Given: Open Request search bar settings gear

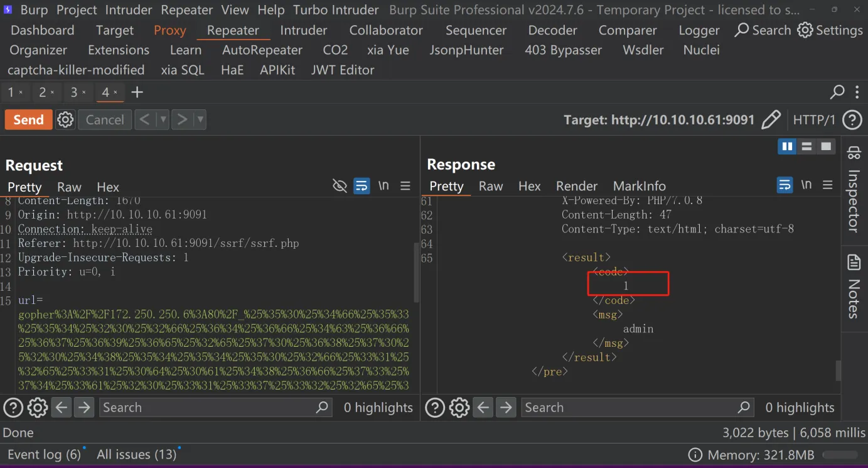Looking at the screenshot, I should [37, 407].
